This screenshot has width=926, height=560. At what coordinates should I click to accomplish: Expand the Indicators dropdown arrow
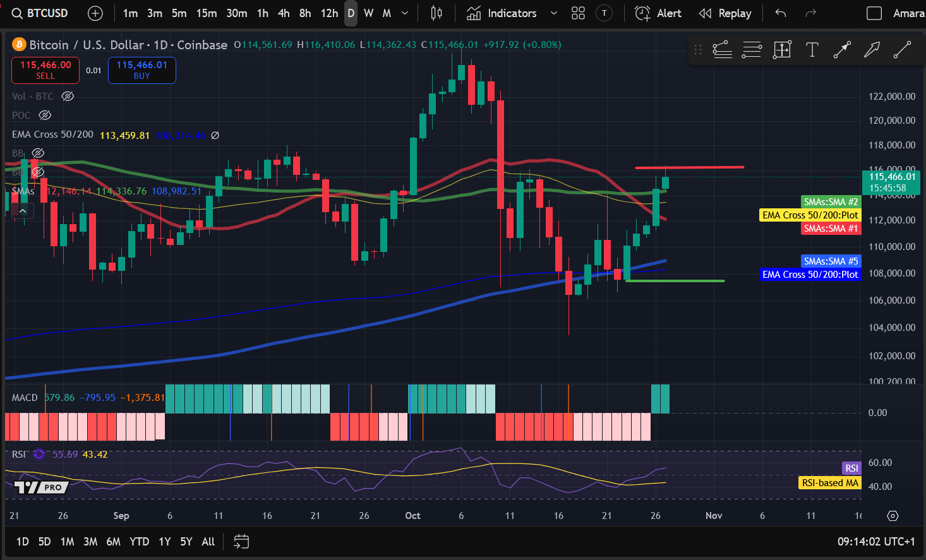pos(555,13)
